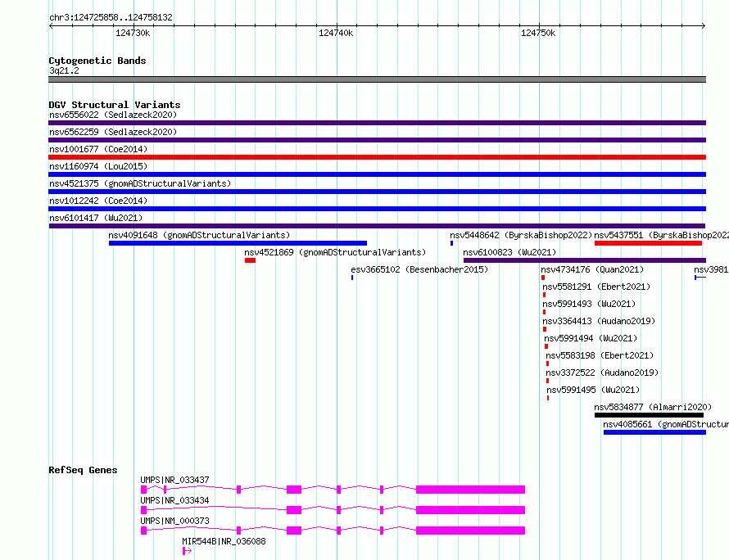Click the nsv3364413 (Audano2019) label
This screenshot has width=729, height=560.
[599, 321]
